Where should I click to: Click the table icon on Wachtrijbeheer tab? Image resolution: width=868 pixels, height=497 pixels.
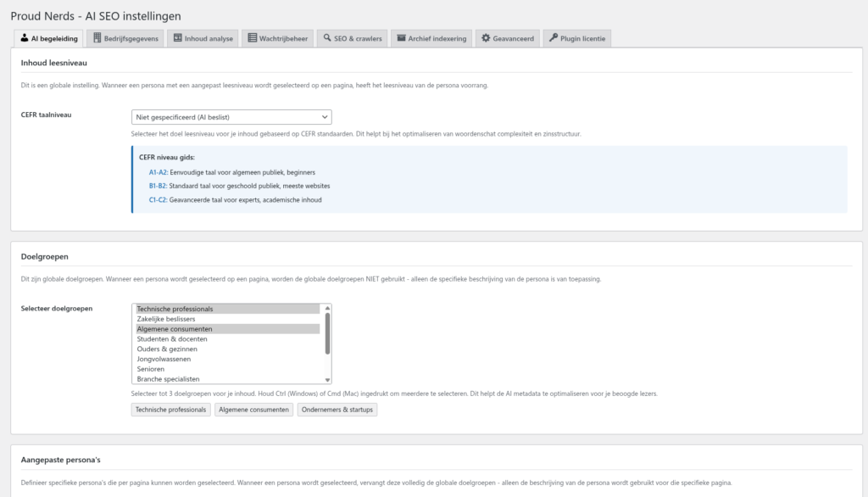pyautogui.click(x=251, y=38)
